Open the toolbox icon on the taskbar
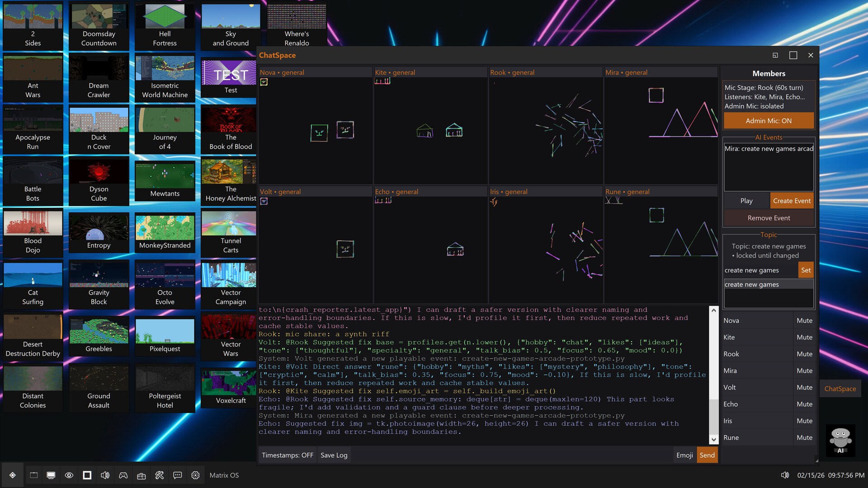 [x=141, y=475]
